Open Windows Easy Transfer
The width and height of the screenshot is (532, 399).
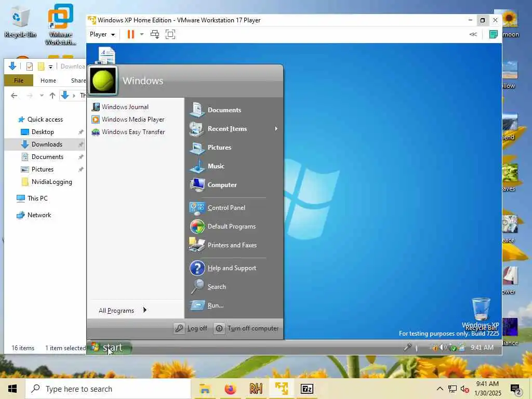[128, 132]
